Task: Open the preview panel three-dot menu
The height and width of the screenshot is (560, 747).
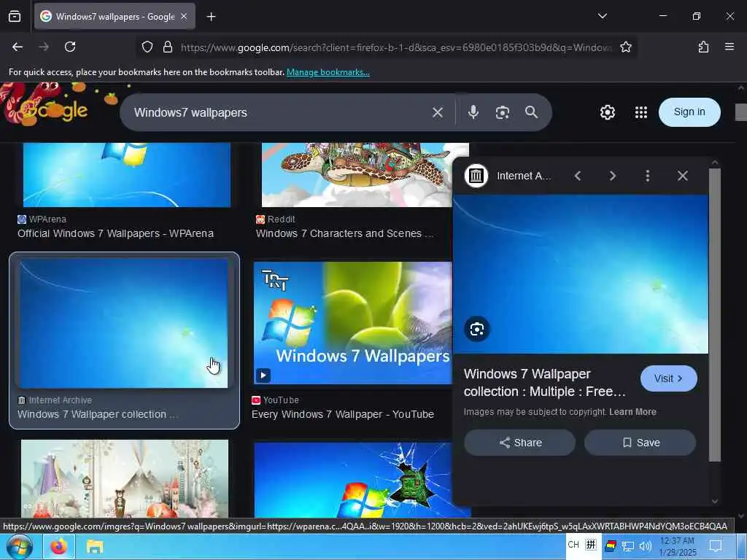Action: pos(648,176)
